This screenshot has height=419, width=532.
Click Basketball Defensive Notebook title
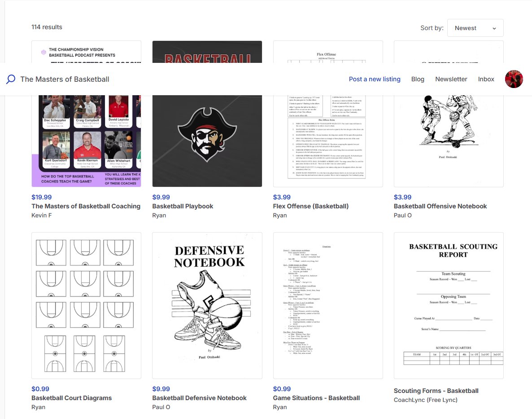coord(200,398)
